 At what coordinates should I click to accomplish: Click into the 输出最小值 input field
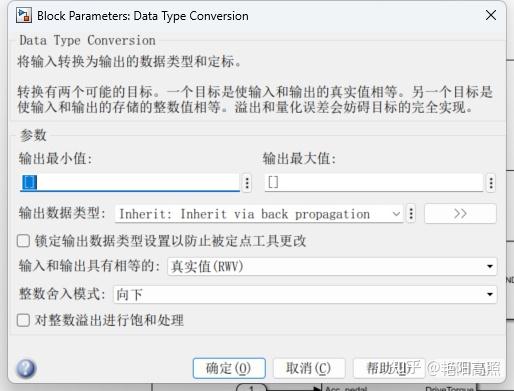130,182
